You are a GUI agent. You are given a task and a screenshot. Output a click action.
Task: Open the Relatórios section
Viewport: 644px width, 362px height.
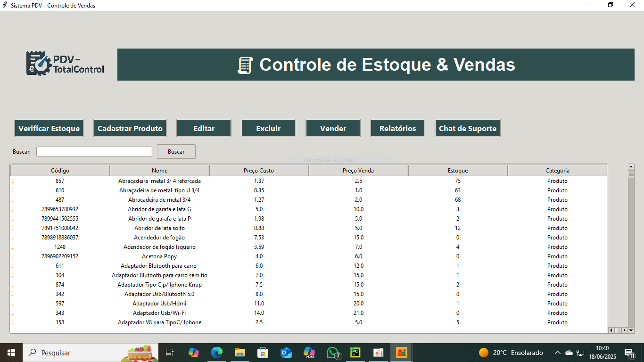click(x=397, y=128)
